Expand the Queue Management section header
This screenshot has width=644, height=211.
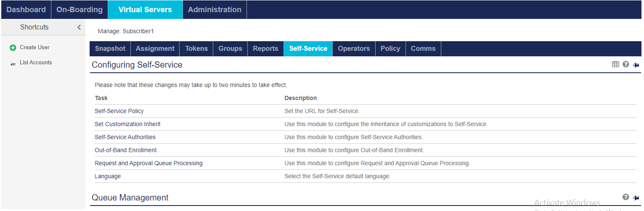[x=130, y=198]
